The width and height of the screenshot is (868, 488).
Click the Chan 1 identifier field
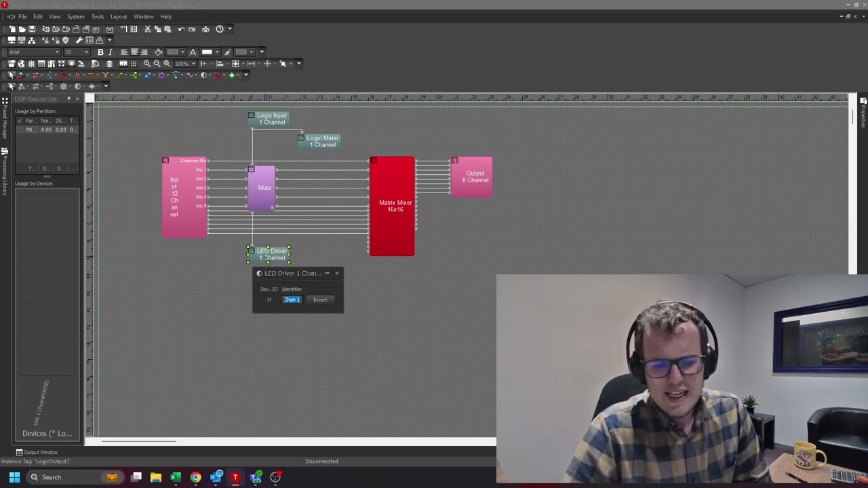tap(292, 300)
